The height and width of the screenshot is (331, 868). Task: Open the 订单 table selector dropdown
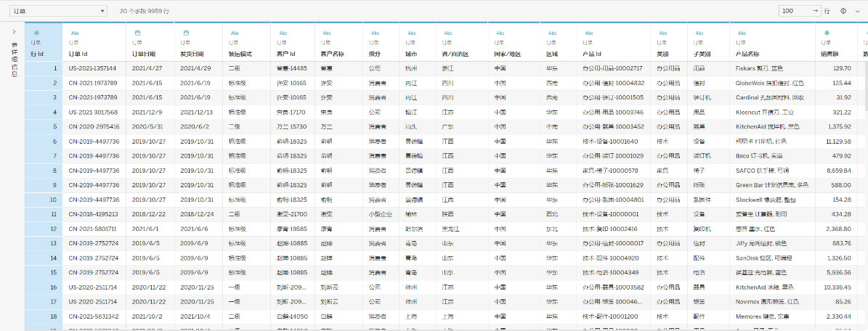(58, 11)
